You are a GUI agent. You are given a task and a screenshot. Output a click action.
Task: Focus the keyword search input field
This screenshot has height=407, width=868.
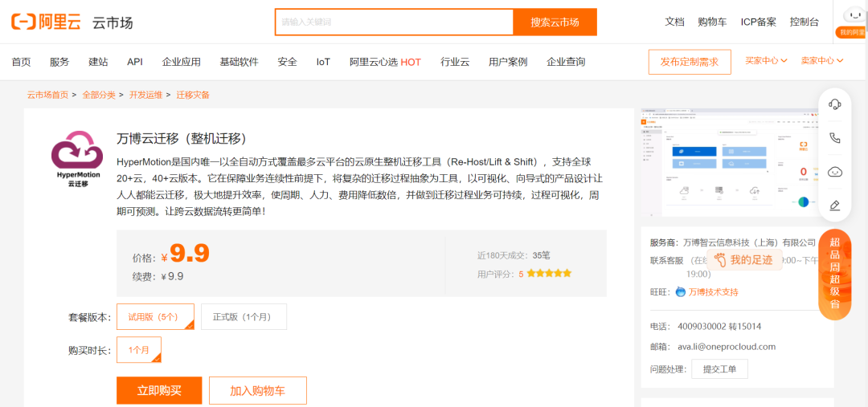click(395, 22)
